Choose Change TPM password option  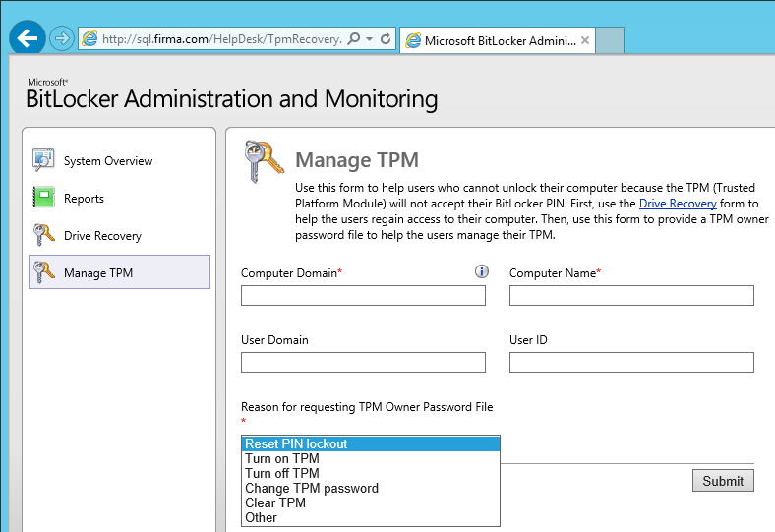[371, 488]
